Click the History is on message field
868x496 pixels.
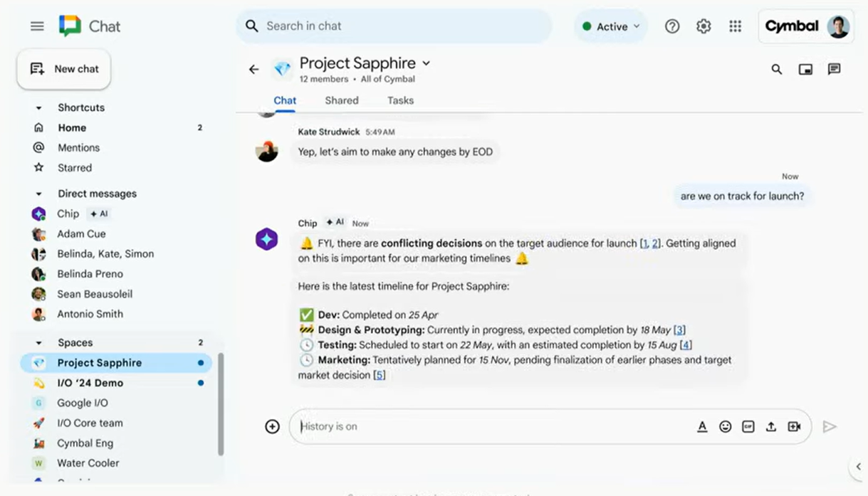pyautogui.click(x=491, y=427)
